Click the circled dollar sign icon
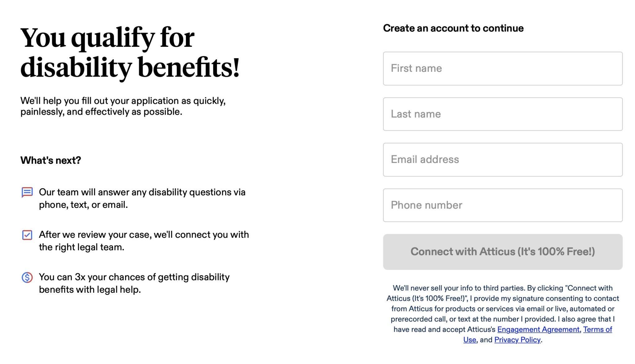The height and width of the screenshot is (364, 635). click(27, 277)
